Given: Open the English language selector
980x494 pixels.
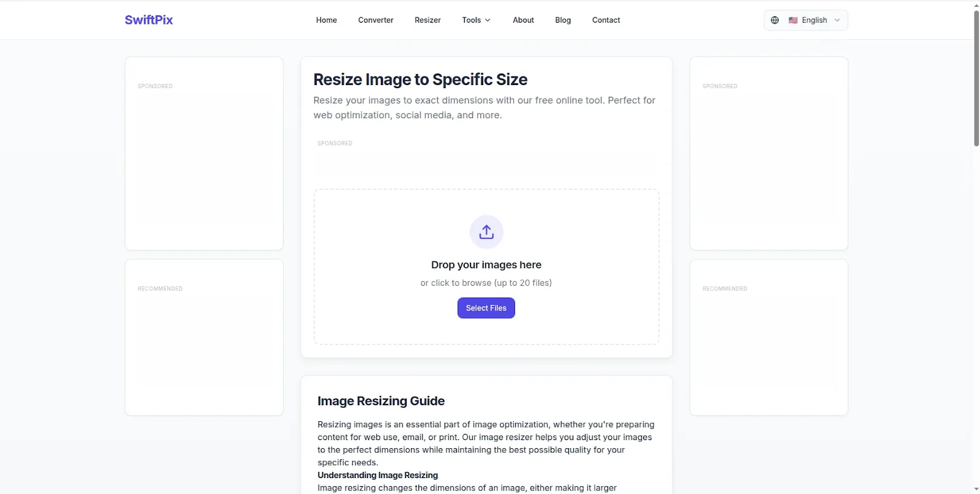Looking at the screenshot, I should [x=806, y=20].
